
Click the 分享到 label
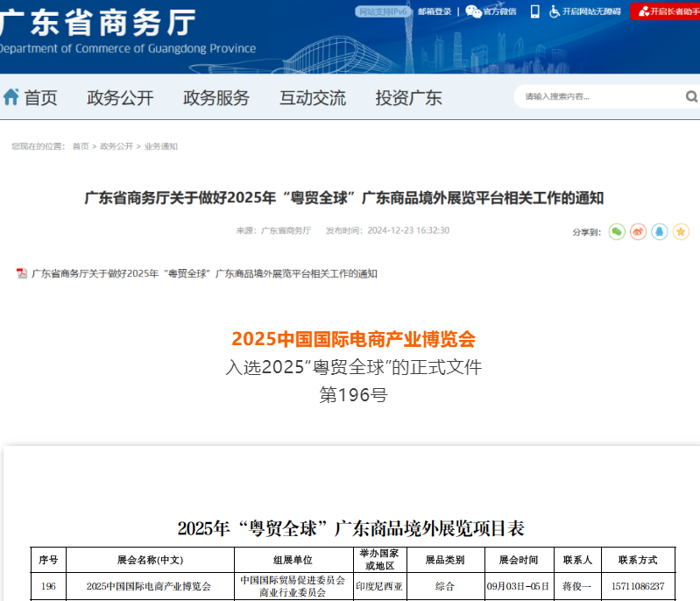coord(587,232)
